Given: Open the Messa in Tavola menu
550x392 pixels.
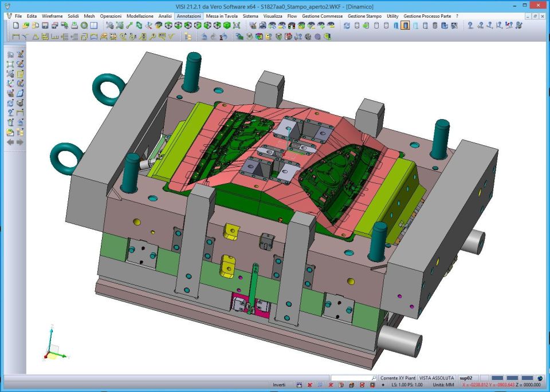Looking at the screenshot, I should pos(222,16).
